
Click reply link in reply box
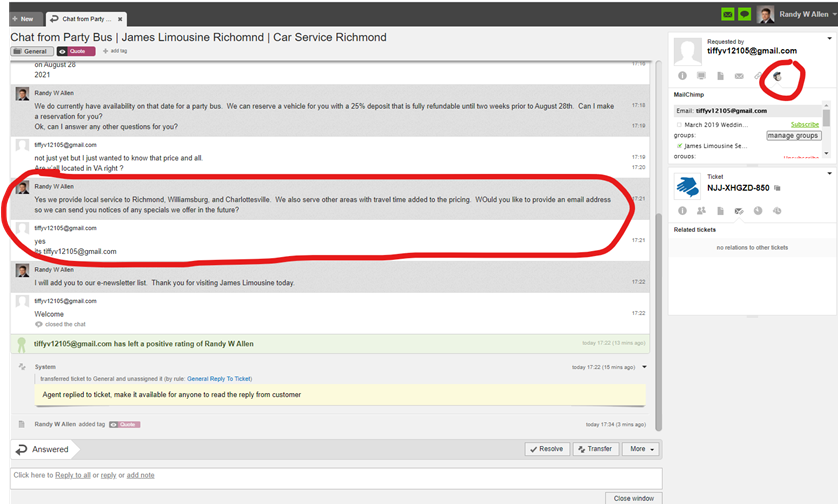(x=108, y=475)
